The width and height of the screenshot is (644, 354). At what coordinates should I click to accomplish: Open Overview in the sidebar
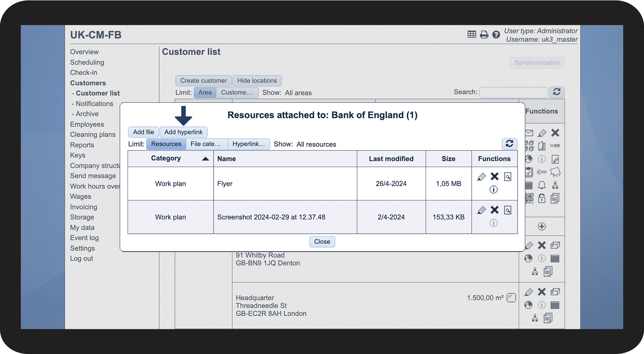click(x=84, y=52)
